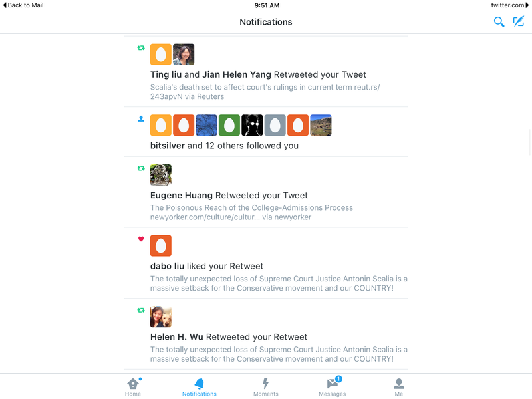Tap Back to Mail in status bar
Viewport: 532px width, 399px height.
tap(23, 5)
